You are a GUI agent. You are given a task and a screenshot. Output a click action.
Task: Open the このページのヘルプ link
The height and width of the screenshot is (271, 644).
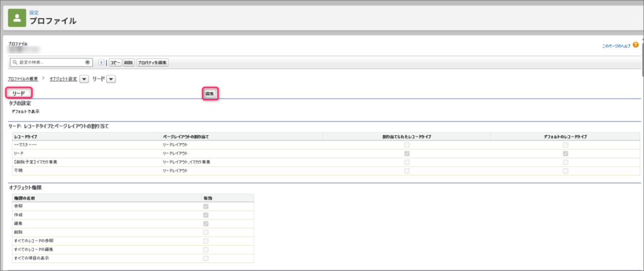pos(616,46)
